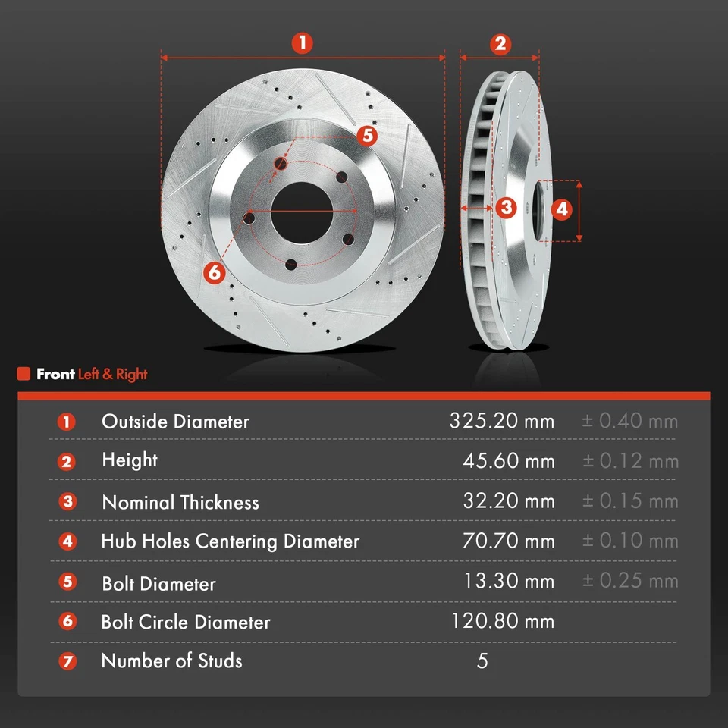
Task: Select the Bolt Circle Diameter 120.80 mm value
Action: pos(503,621)
